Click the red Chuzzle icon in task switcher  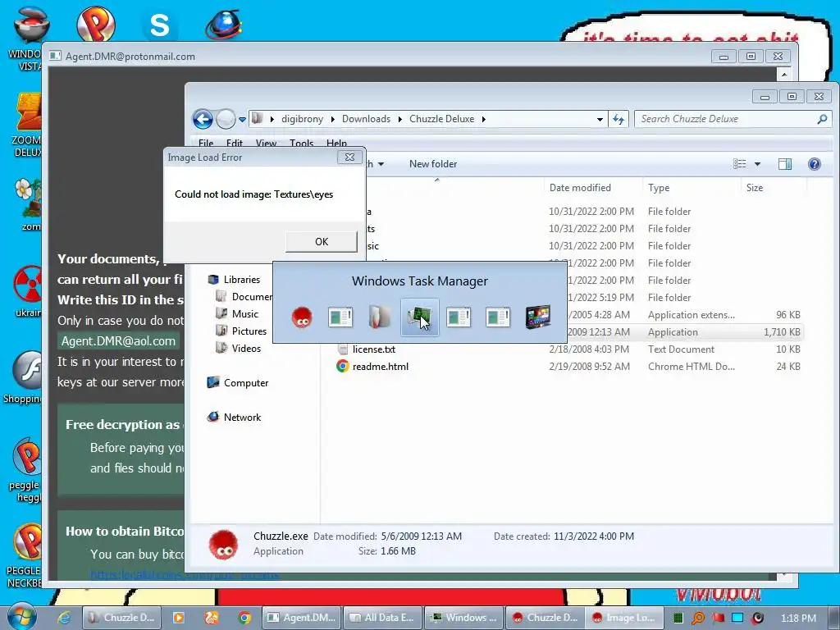[302, 317]
